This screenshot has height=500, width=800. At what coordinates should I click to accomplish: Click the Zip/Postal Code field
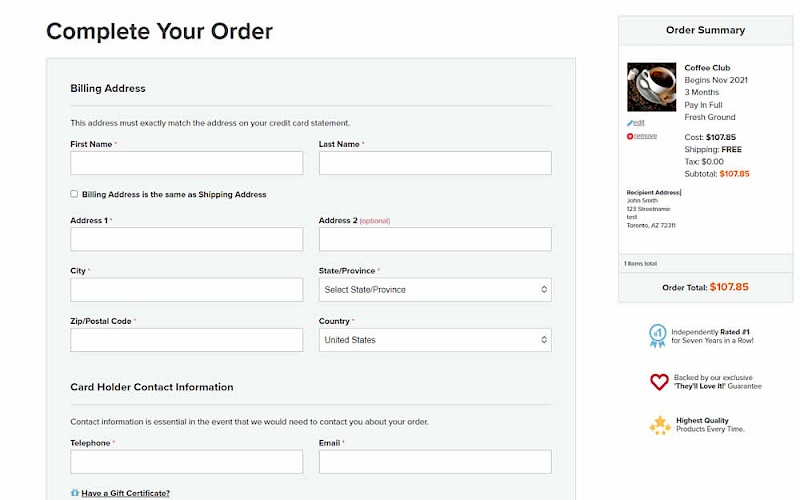pyautogui.click(x=186, y=340)
